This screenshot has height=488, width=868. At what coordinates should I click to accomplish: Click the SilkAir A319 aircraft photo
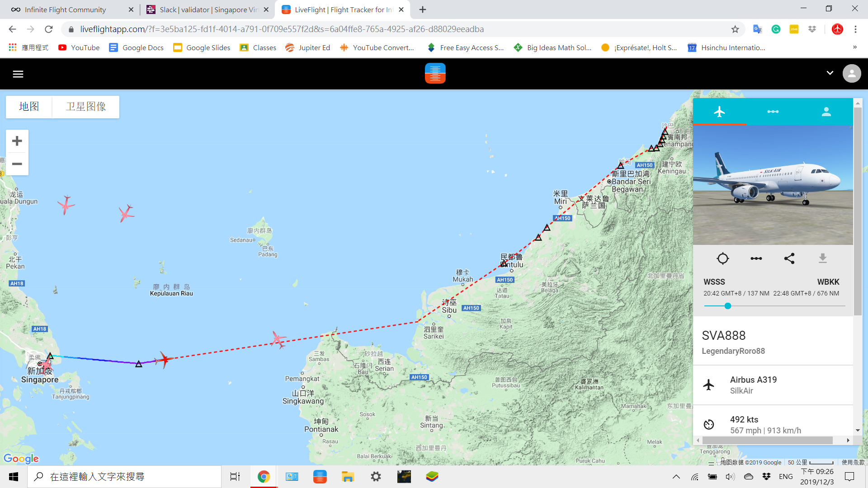[773, 185]
